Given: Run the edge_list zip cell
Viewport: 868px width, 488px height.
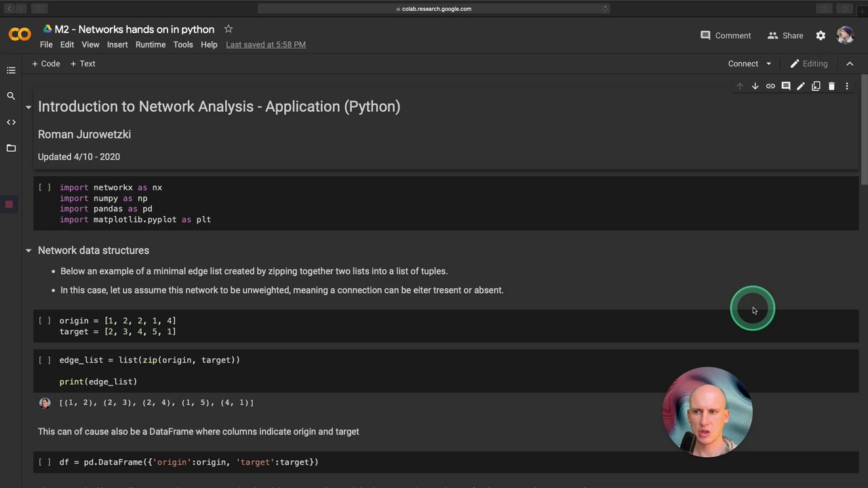Looking at the screenshot, I should [45, 360].
